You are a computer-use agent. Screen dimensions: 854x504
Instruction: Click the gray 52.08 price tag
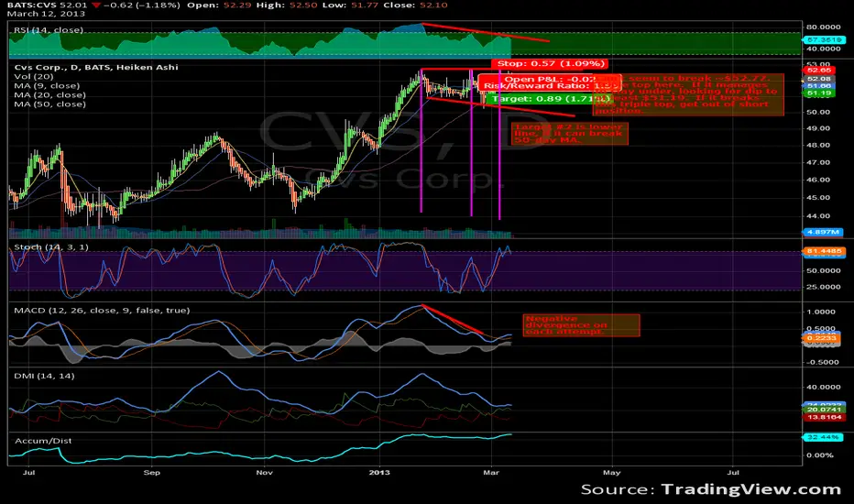click(x=819, y=79)
